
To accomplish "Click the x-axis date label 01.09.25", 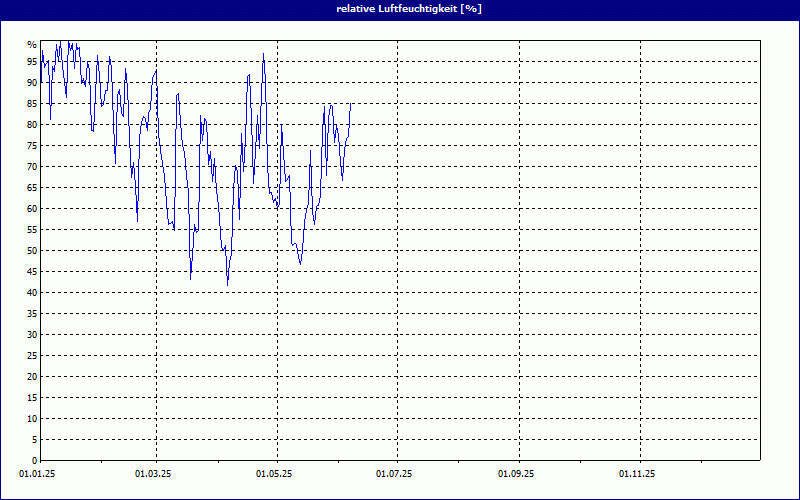I will 516,474.
